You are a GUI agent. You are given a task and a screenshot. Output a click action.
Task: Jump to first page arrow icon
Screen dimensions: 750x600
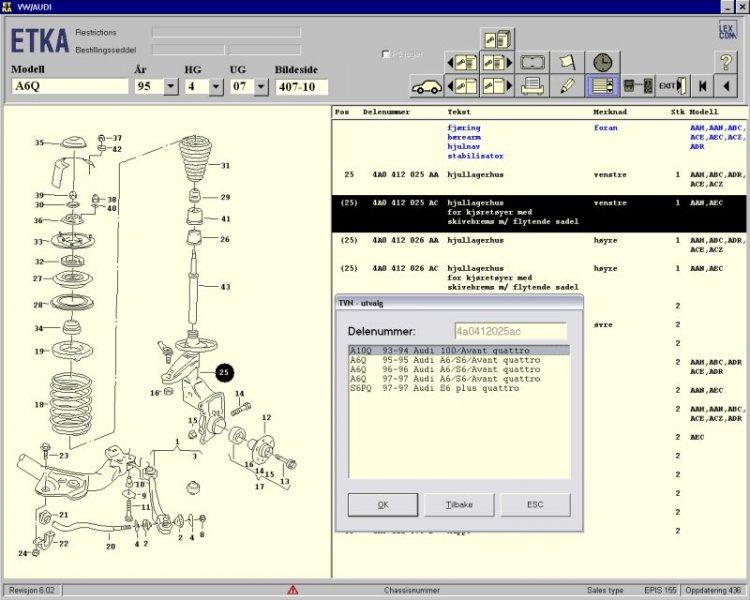tap(704, 86)
